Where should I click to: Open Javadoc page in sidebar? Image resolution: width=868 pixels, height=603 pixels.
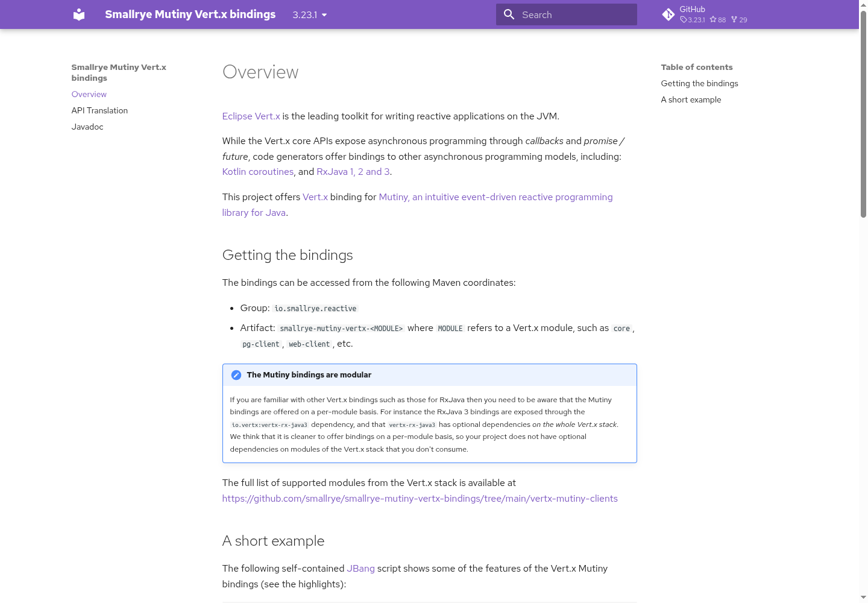pyautogui.click(x=87, y=127)
